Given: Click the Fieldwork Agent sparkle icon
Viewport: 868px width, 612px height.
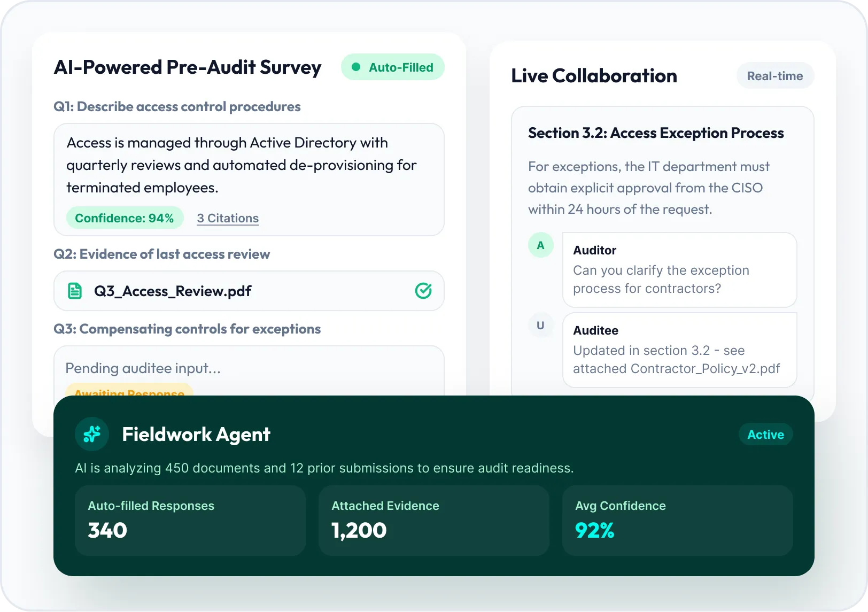Looking at the screenshot, I should point(92,434).
